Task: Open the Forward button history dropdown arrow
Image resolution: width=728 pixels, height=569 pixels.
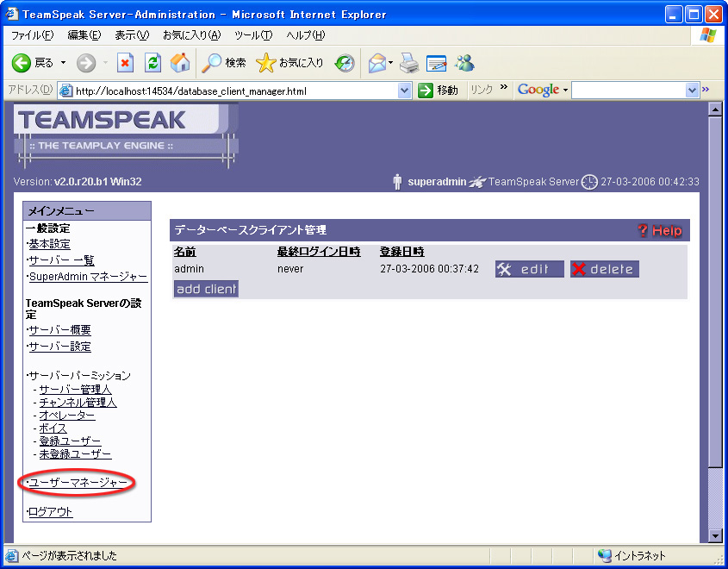Action: [105, 63]
